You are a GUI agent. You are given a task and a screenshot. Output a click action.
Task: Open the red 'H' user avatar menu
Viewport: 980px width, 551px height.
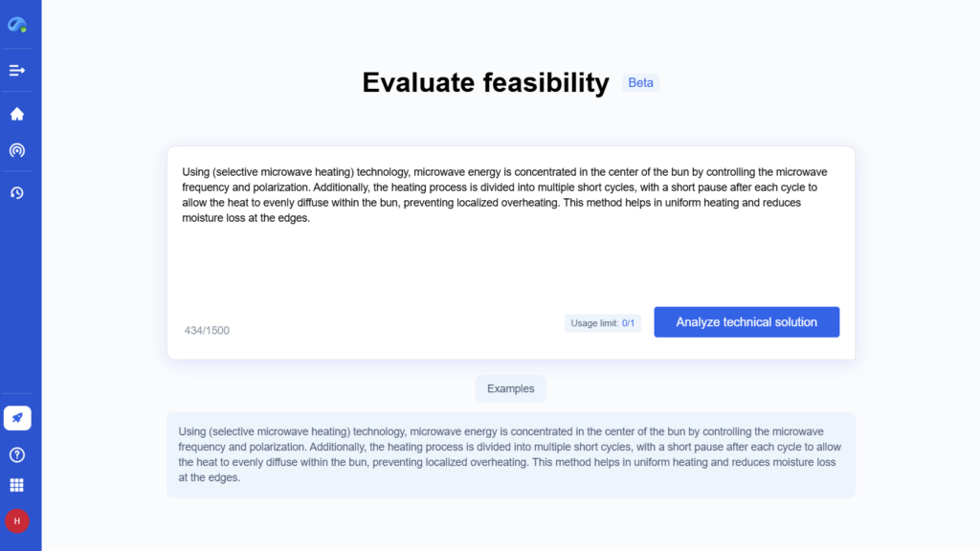pyautogui.click(x=17, y=520)
